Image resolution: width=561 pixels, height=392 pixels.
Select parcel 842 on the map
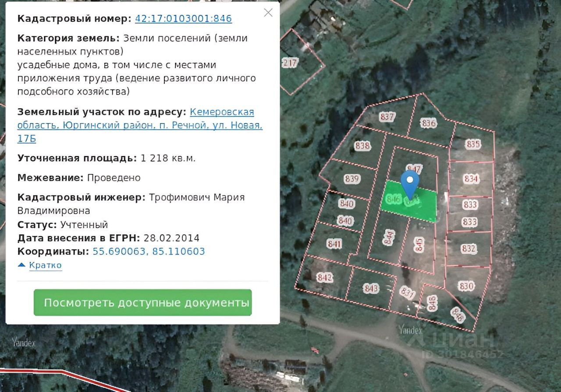[x=325, y=278]
